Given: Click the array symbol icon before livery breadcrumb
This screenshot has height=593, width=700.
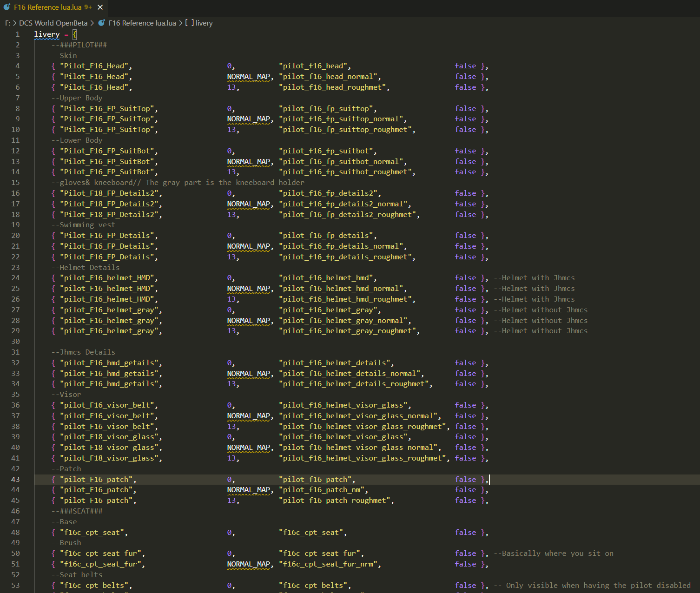Looking at the screenshot, I should (x=190, y=23).
